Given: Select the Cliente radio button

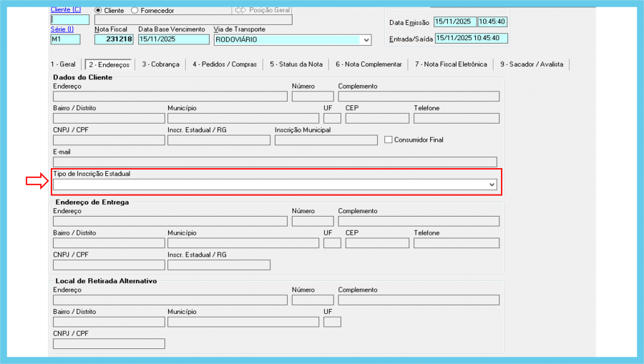Looking at the screenshot, I should tap(99, 11).
